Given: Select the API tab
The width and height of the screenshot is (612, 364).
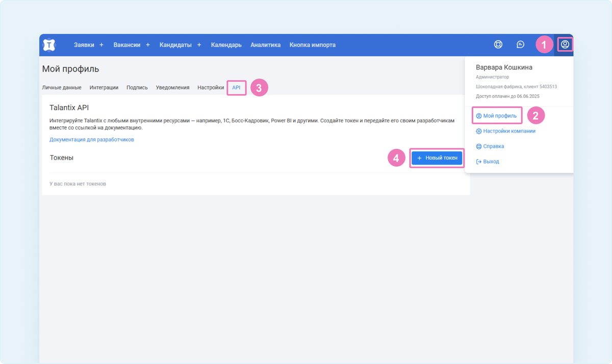Looking at the screenshot, I should coord(236,88).
